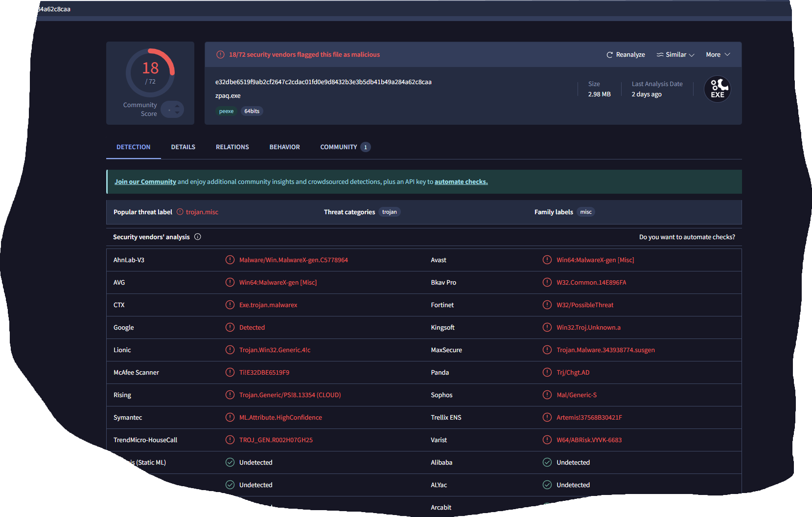Screen dimensions: 812x517
Task: Click the Bkav Pro detection alert icon
Action: pos(547,282)
